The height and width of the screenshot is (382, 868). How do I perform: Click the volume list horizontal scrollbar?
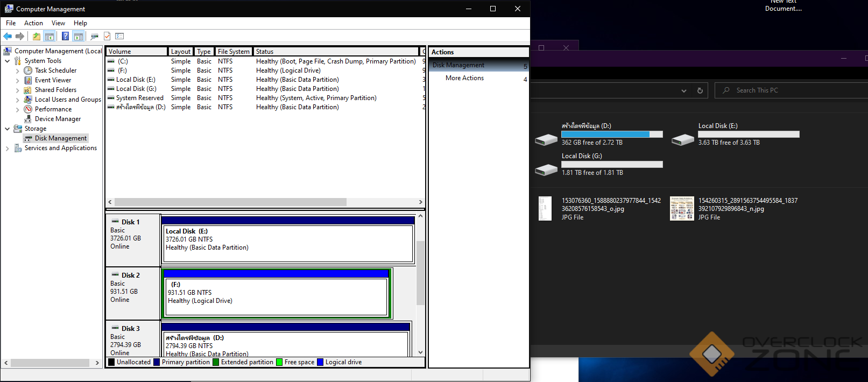pos(230,202)
